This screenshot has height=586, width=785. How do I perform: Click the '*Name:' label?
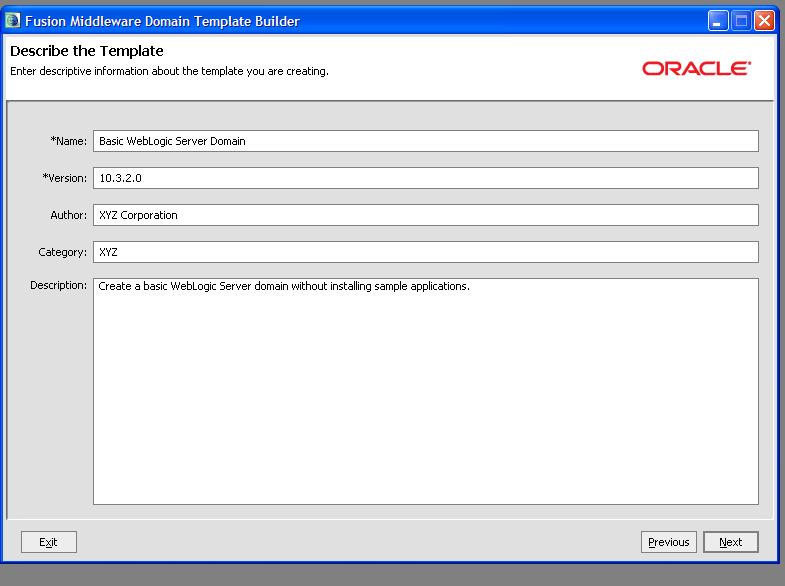pos(69,141)
